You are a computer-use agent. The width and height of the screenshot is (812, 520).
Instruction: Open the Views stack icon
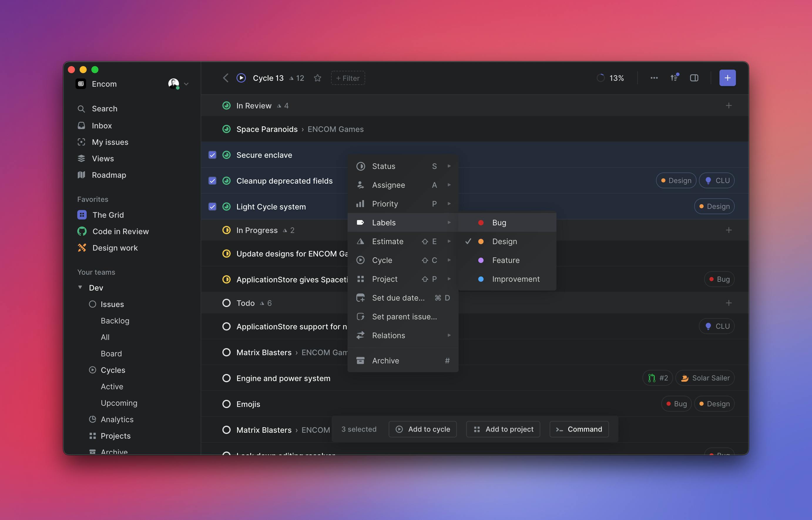[x=81, y=158]
